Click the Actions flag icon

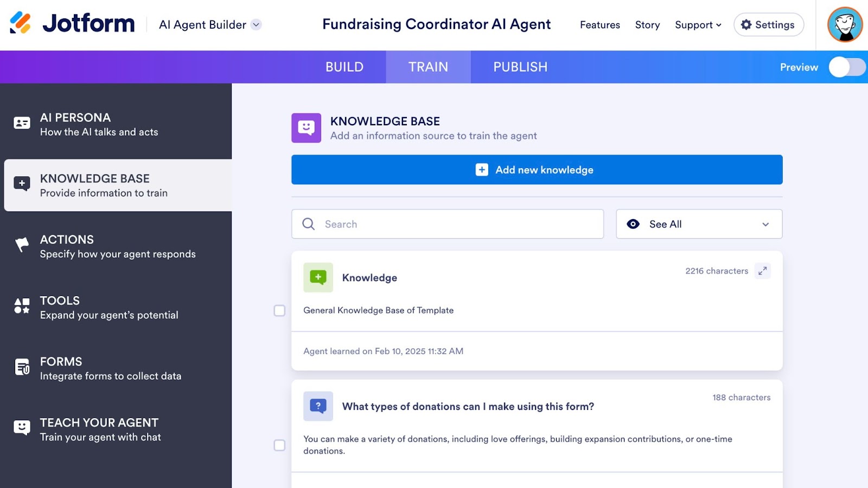22,245
